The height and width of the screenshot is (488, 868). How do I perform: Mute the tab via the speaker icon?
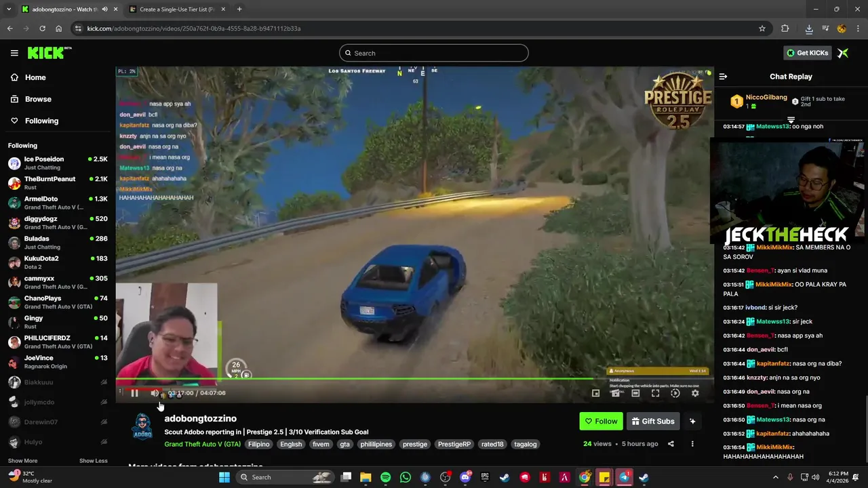[104, 9]
